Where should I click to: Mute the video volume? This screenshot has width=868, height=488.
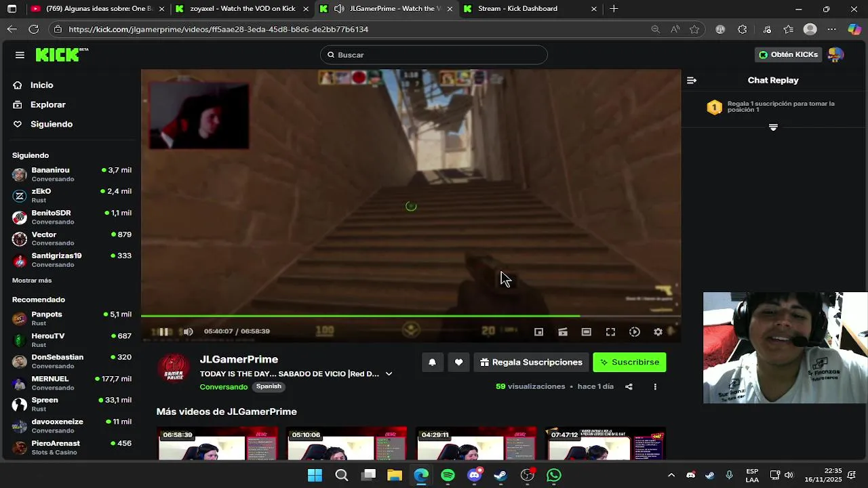click(x=188, y=331)
